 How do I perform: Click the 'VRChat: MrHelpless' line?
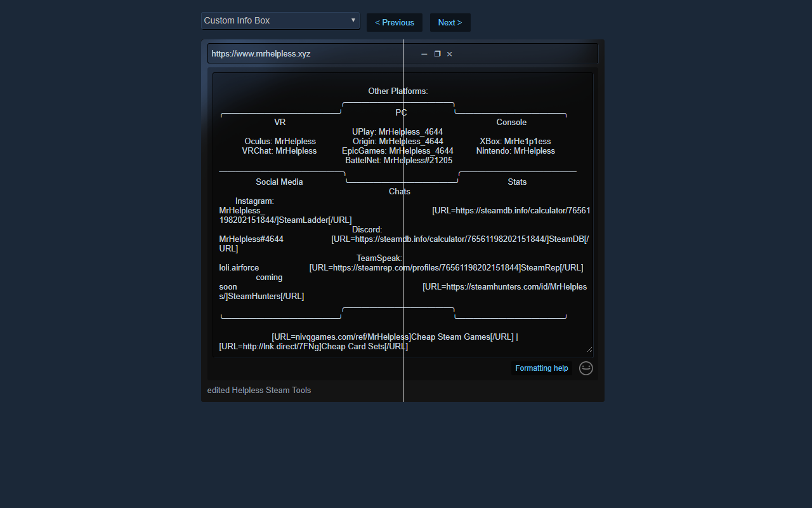279,151
